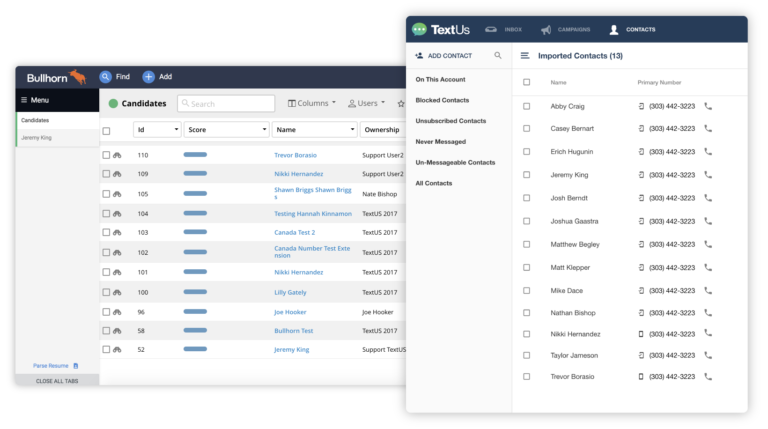Open the Lilly Gately candidate link
Viewport: 768px width, 429px height.
pyautogui.click(x=290, y=292)
